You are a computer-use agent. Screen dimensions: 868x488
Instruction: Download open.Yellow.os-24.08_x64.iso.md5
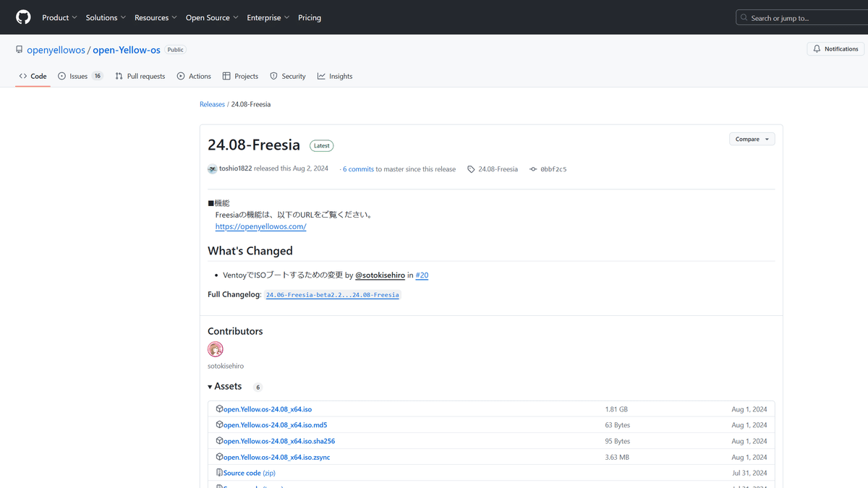275,425
